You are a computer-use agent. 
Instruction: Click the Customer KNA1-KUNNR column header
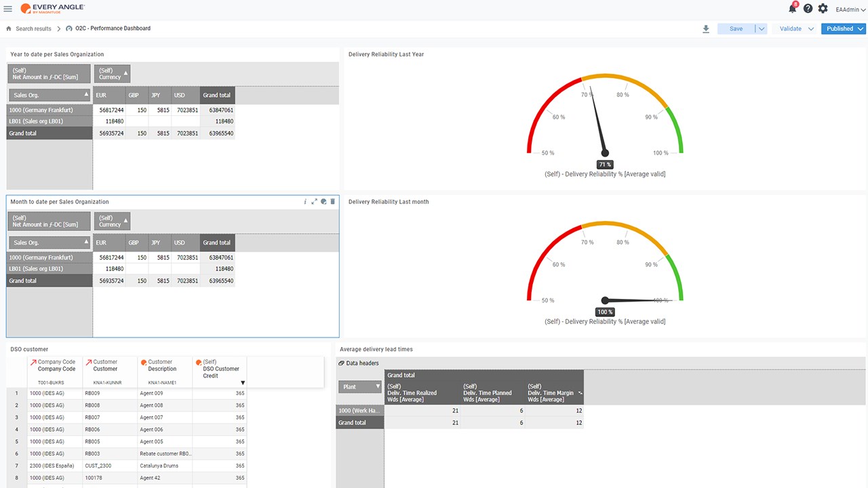pos(110,372)
